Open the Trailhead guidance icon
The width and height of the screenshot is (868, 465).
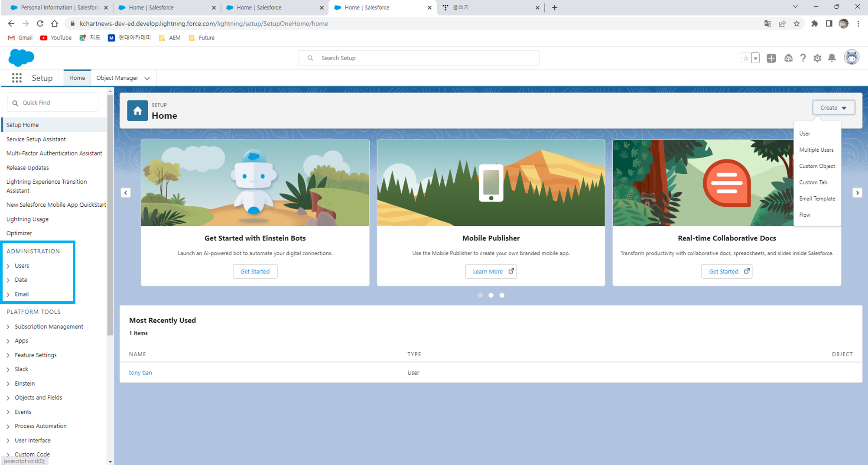pos(788,58)
